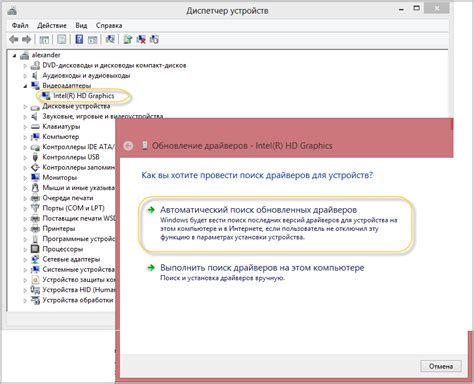Screen dimensions: 474x384
Task: Click the blue Help question-mark toolbar icon
Action: pyautogui.click(x=79, y=39)
